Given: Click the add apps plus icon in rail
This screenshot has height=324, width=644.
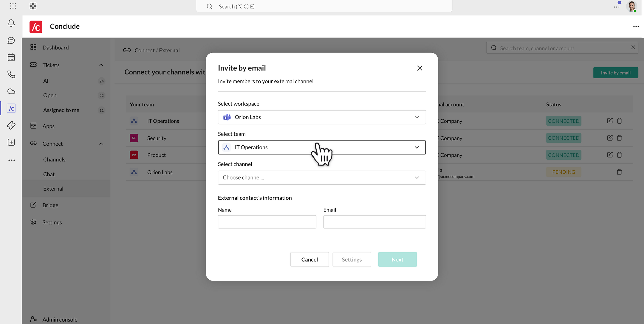Looking at the screenshot, I should [x=11, y=142].
